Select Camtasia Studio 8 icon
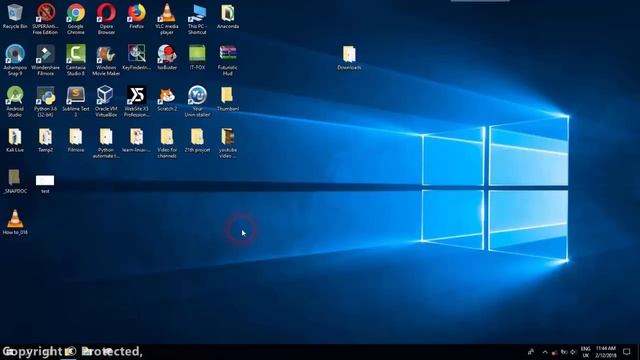Viewport: 640px width, 360px height. (x=76, y=60)
